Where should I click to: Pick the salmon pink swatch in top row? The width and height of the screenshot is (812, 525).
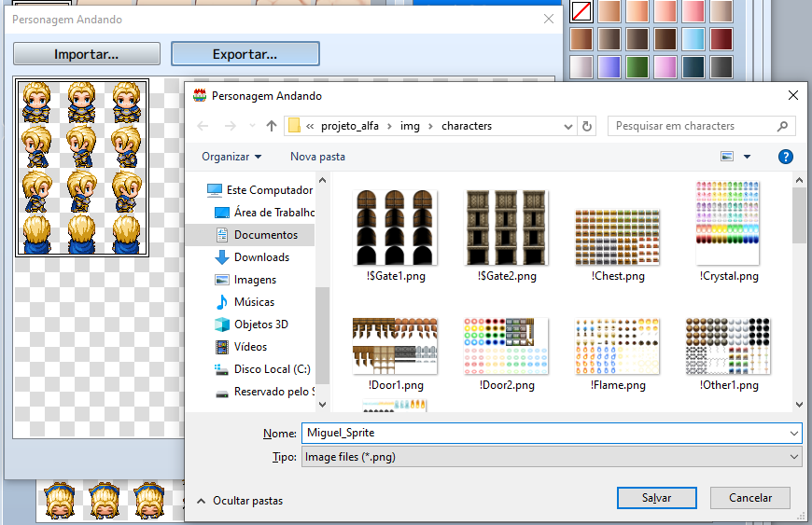pyautogui.click(x=665, y=11)
